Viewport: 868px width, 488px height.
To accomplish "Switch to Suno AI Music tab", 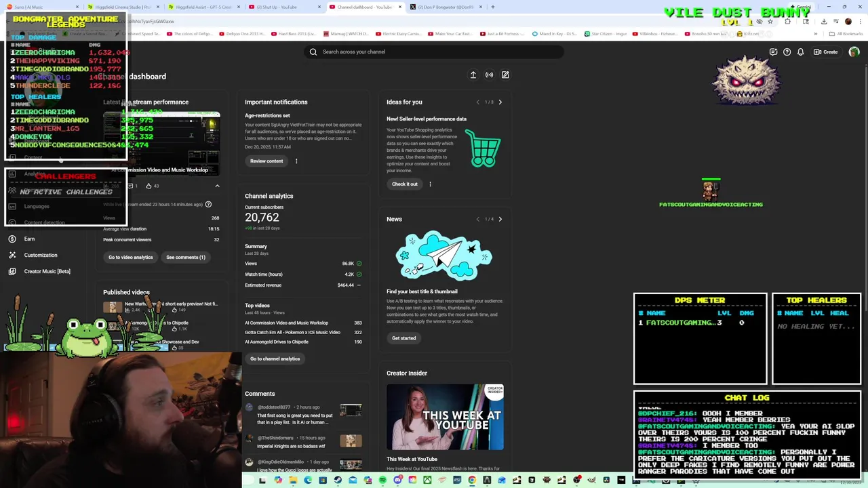I will click(43, 7).
